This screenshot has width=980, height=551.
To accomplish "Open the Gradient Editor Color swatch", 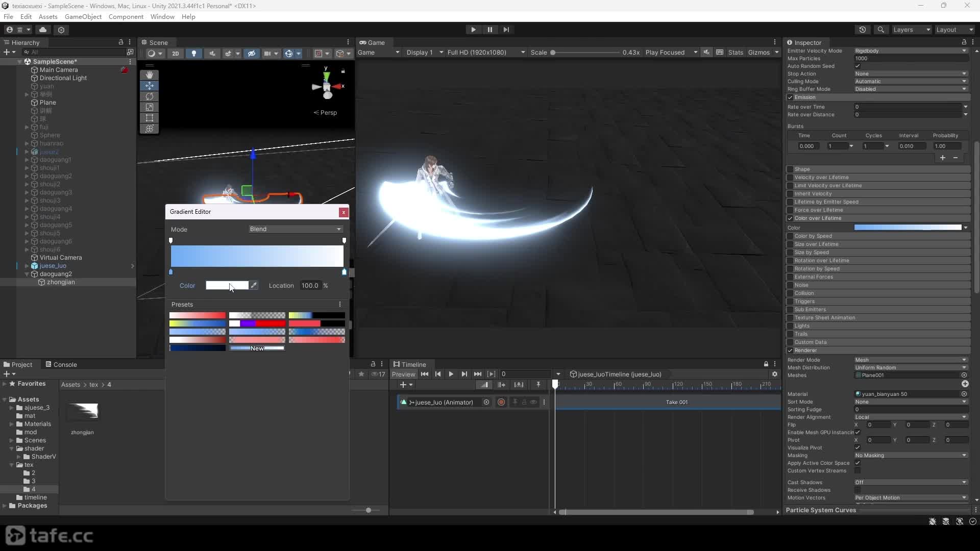I will point(227,285).
